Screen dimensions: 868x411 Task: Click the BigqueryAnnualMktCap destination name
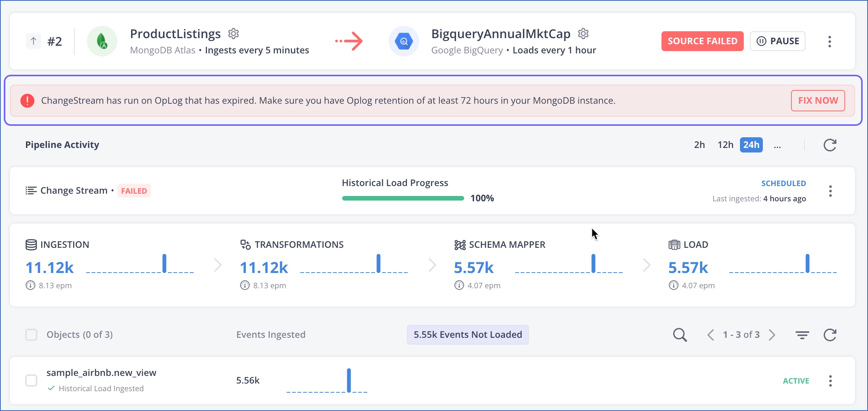tap(501, 34)
